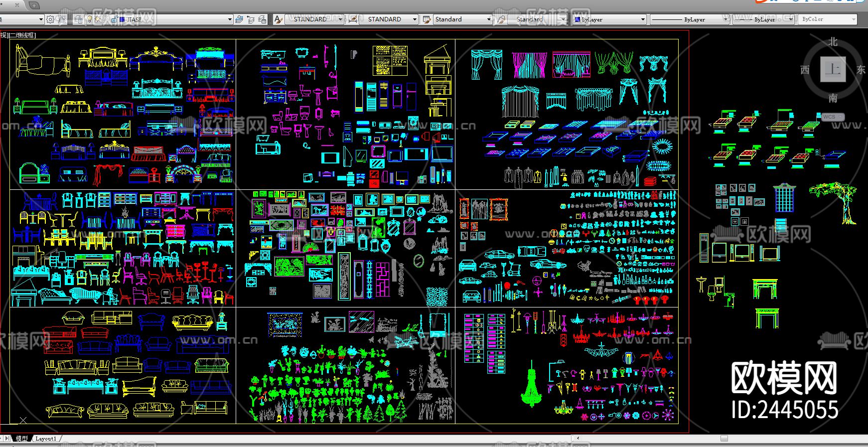
Task: Open the Layer Properties Manager icon
Action: (x=78, y=19)
